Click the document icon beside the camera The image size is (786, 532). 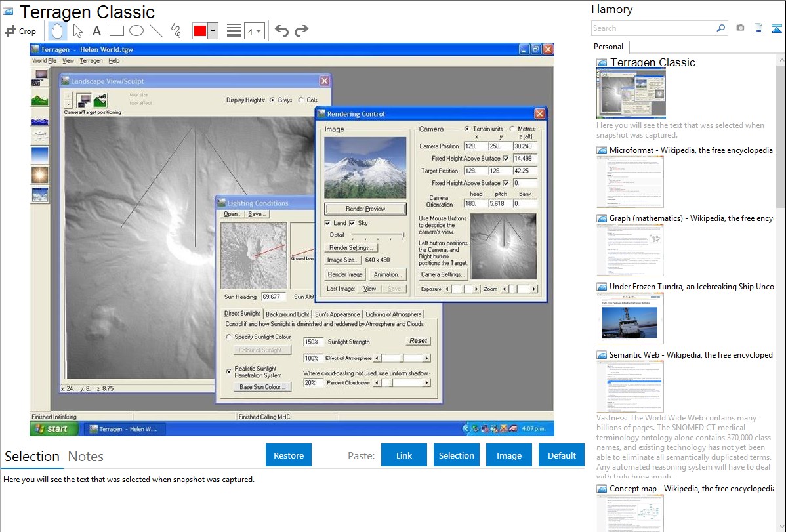coord(758,28)
